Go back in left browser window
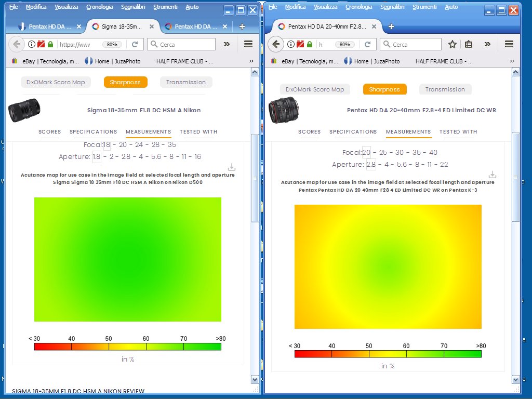 [x=16, y=44]
